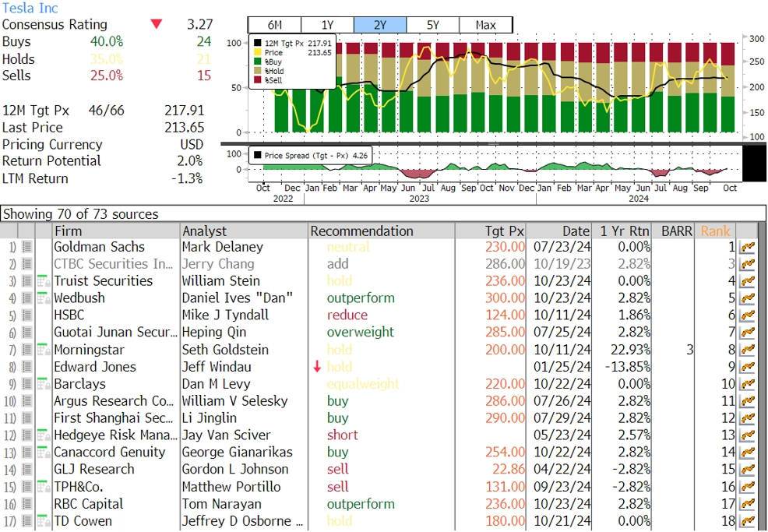This screenshot has height=532, width=768.
Task: Sort the table by Rank column
Action: (715, 231)
